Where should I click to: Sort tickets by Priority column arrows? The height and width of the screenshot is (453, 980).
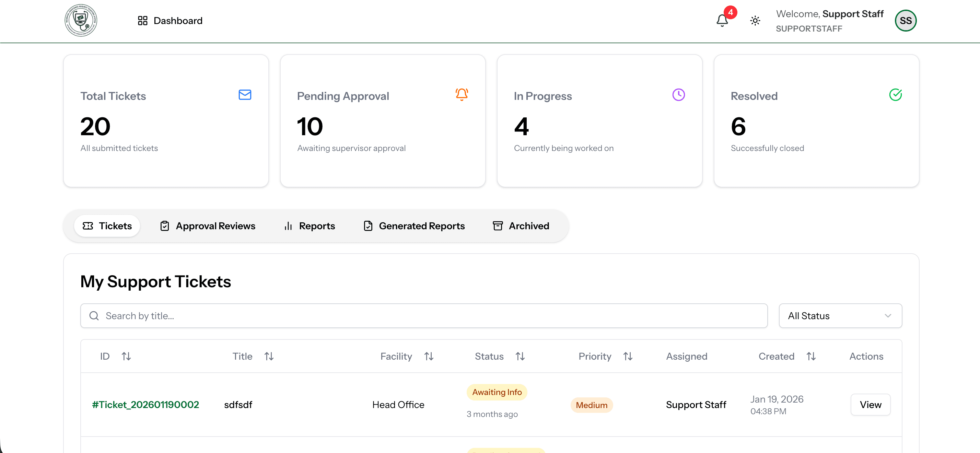628,356
